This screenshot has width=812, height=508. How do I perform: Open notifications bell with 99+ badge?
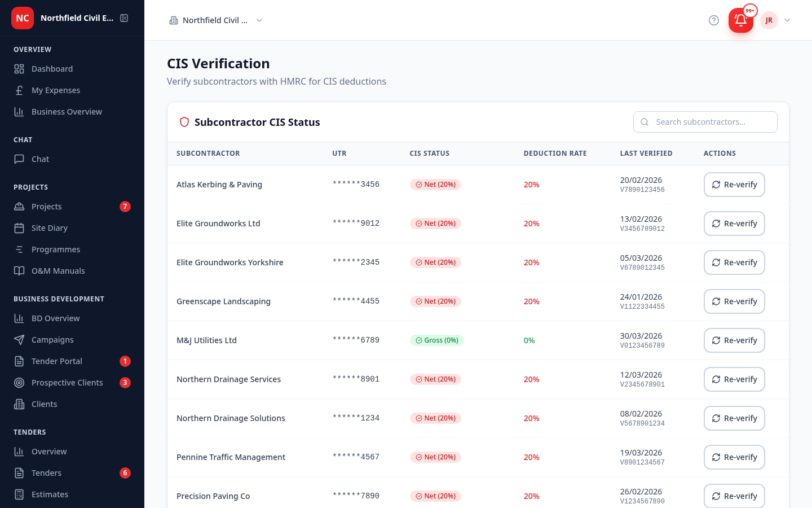[741, 20]
